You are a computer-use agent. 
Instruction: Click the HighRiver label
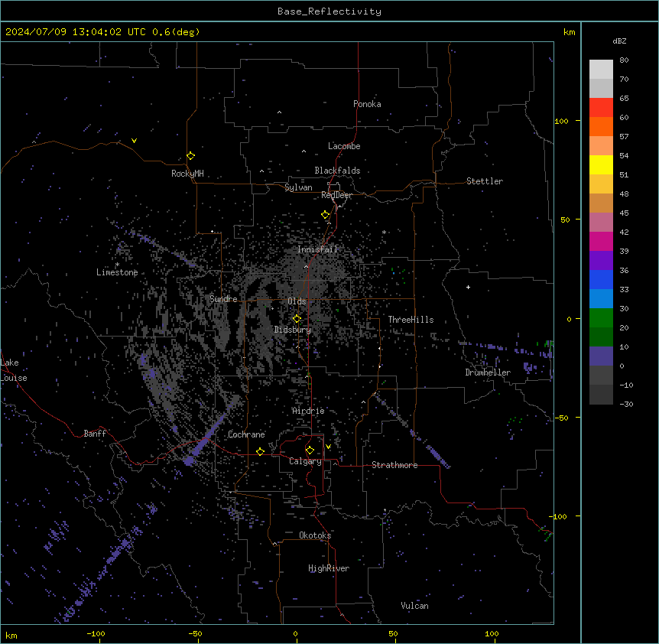click(329, 568)
